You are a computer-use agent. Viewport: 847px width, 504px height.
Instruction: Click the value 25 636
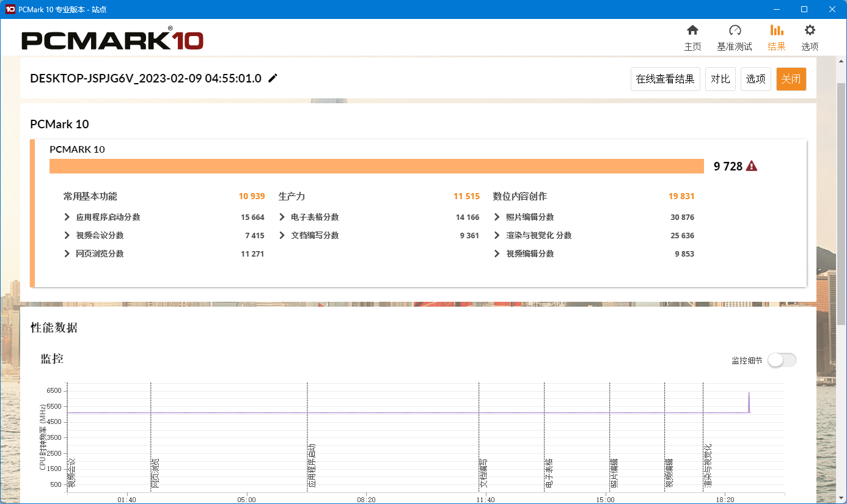[683, 236]
